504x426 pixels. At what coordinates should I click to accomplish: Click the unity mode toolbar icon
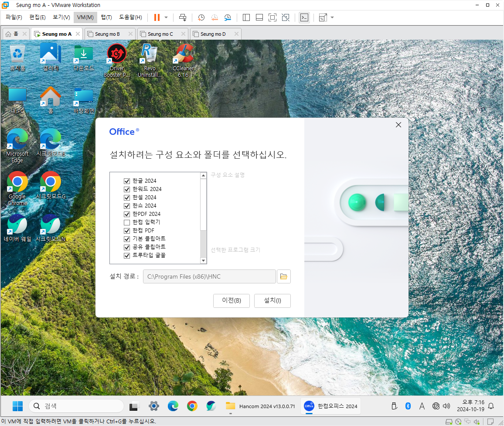pos(286,17)
